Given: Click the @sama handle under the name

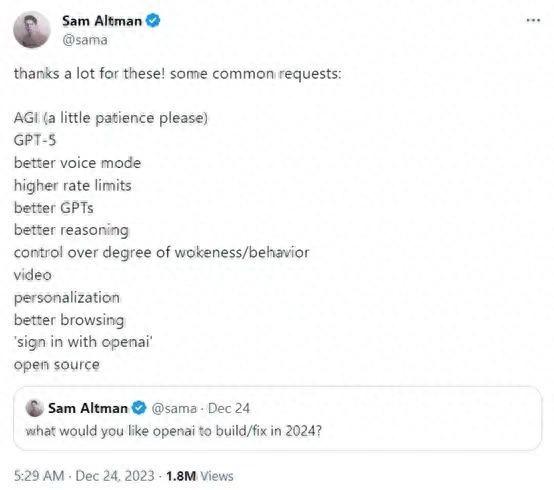Looking at the screenshot, I should (x=85, y=40).
